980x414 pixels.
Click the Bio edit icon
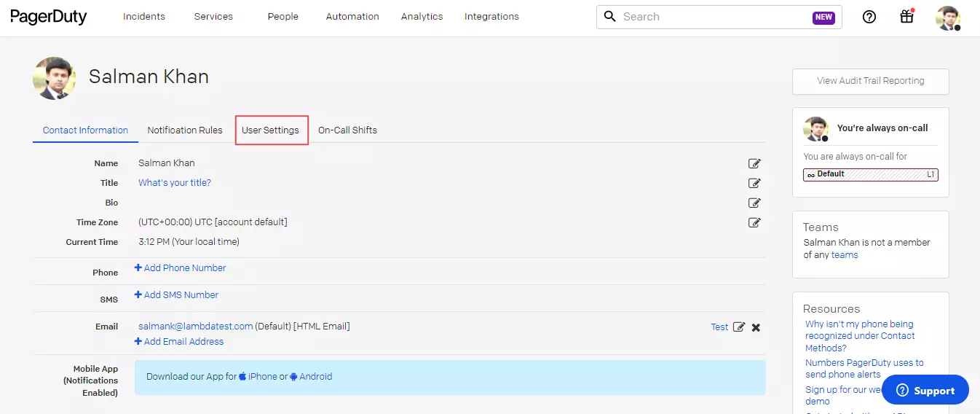click(x=754, y=203)
